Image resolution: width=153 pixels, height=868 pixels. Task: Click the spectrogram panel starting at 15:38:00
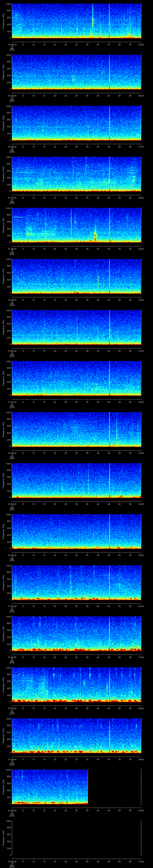[x=77, y=736]
